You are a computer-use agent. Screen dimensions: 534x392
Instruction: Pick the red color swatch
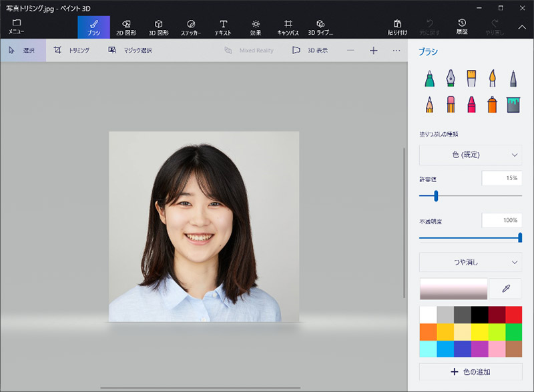(x=513, y=314)
